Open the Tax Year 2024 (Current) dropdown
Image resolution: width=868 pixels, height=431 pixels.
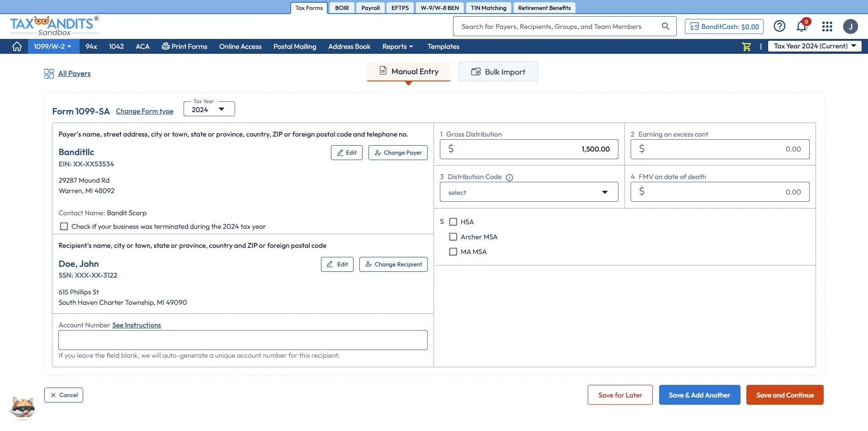click(814, 46)
